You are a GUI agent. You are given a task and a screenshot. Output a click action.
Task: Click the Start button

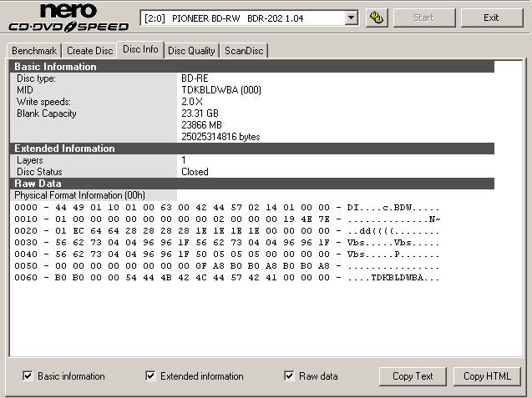coord(423,18)
